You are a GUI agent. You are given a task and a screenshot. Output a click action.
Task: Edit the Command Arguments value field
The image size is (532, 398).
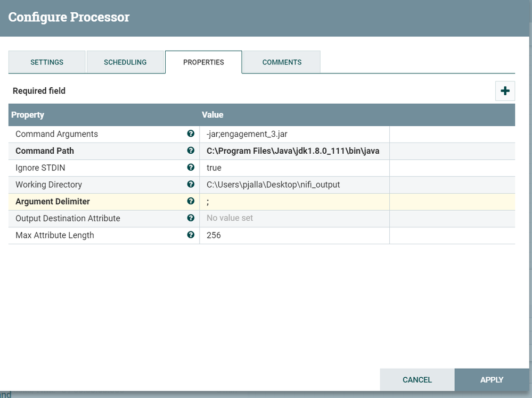pos(294,134)
